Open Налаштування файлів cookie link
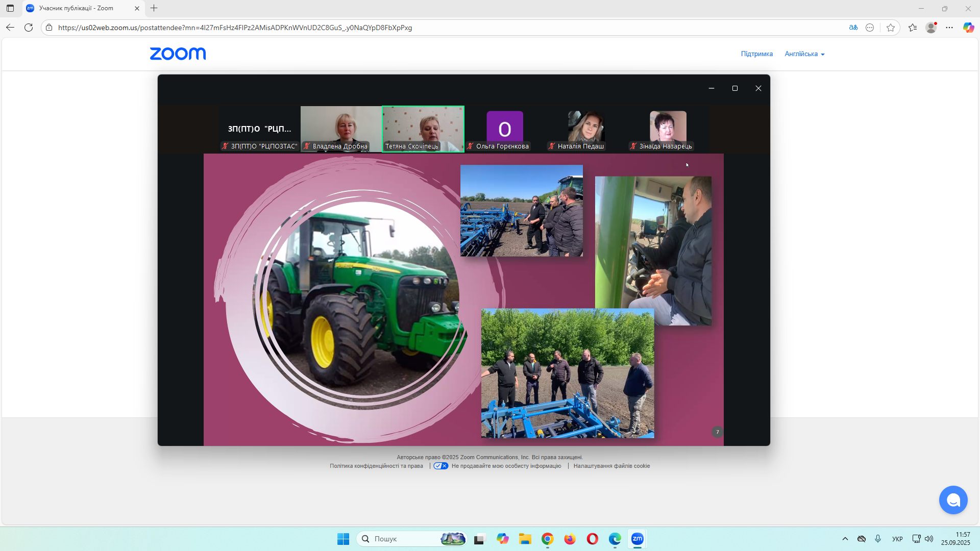Image resolution: width=980 pixels, height=551 pixels. tap(611, 466)
